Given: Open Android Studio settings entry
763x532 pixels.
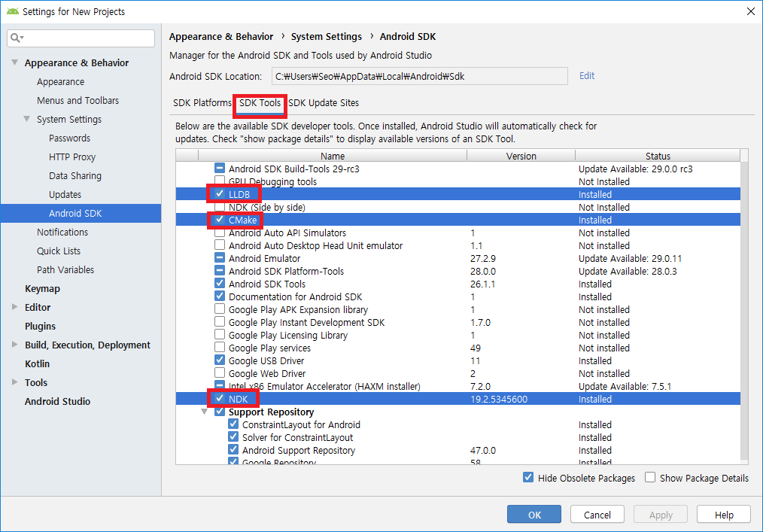Looking at the screenshot, I should pyautogui.click(x=57, y=401).
